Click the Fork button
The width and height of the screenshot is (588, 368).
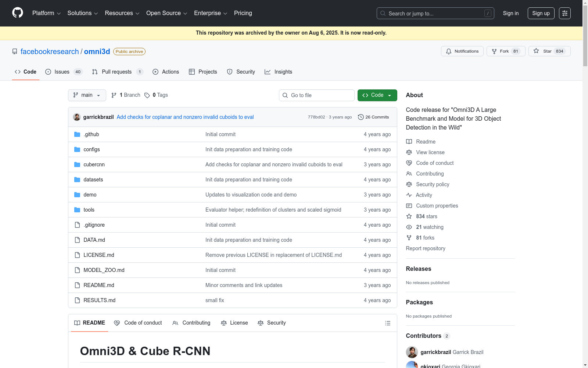(506, 51)
